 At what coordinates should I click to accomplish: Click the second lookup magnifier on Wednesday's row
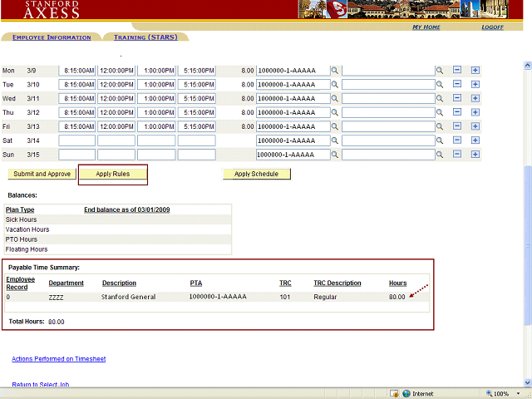point(441,99)
